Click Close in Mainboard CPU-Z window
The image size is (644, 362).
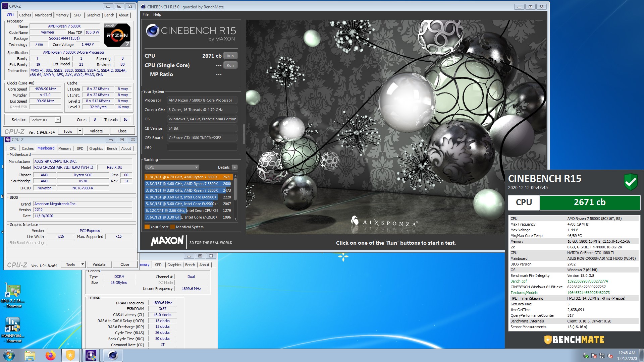[125, 264]
